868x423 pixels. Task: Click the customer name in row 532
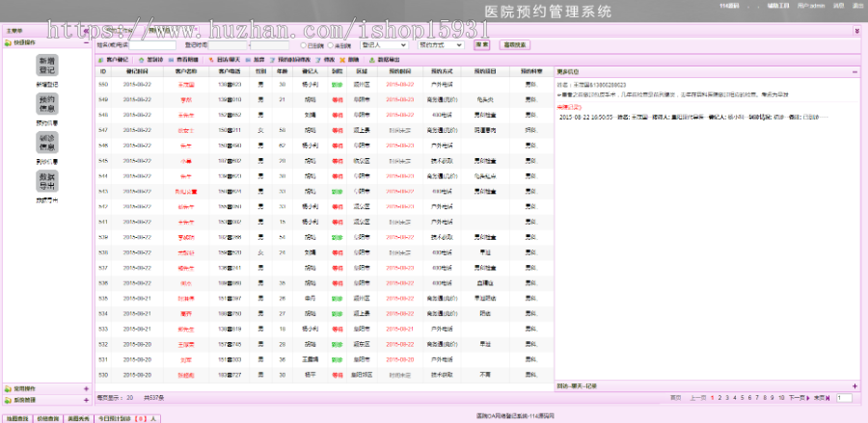pos(186,345)
